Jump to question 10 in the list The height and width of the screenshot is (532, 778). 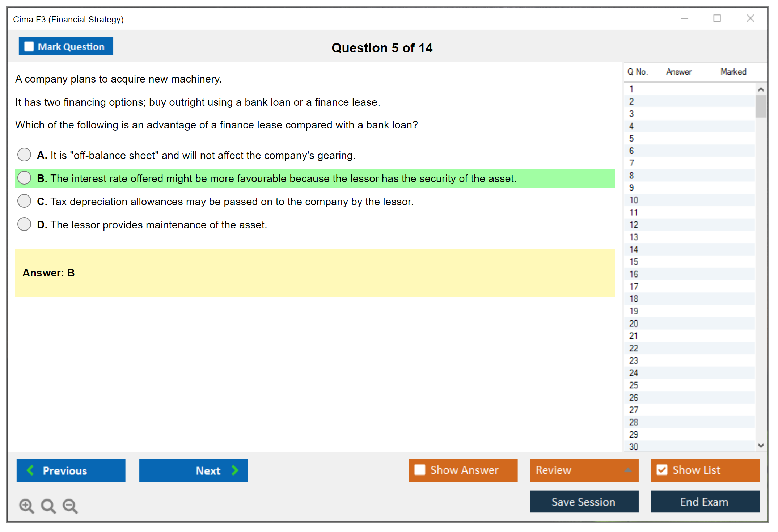(x=634, y=200)
